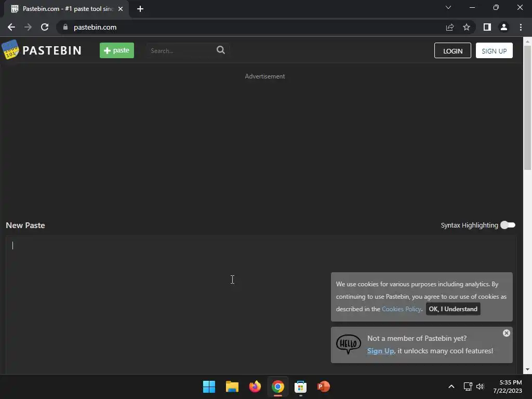Image resolution: width=532 pixels, height=399 pixels.
Task: Show hidden system tray icons
Action: click(x=451, y=387)
